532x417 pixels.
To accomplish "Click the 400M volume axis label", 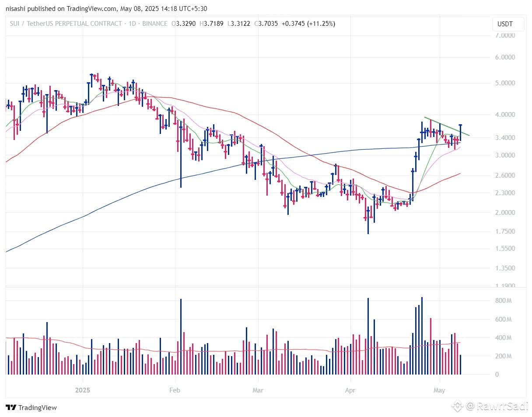I will 503,338.
